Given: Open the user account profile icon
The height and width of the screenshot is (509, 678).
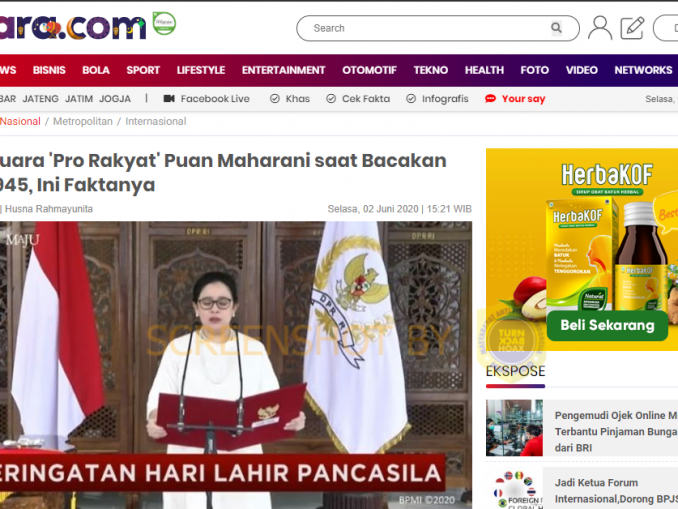Looking at the screenshot, I should (600, 28).
